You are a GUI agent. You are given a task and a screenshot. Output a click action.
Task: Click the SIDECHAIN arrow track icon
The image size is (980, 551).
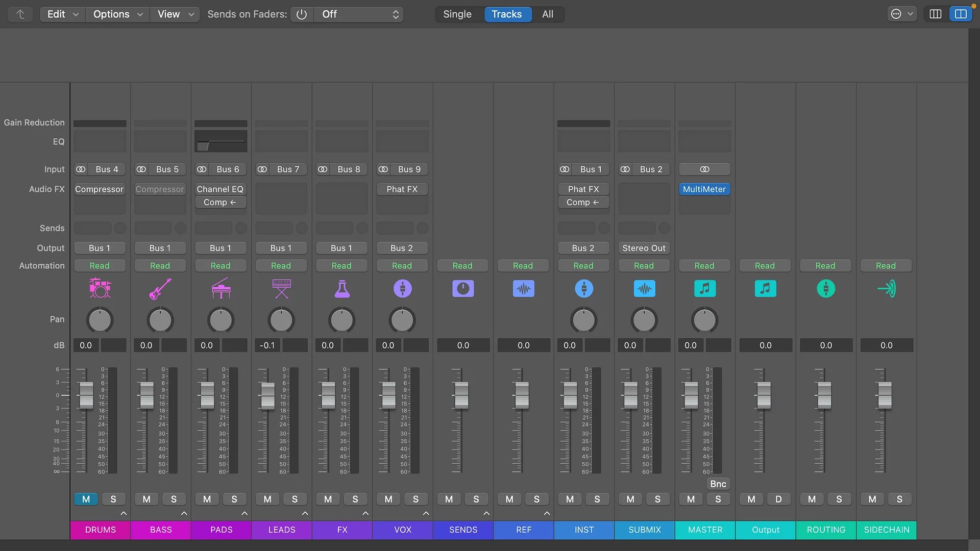tap(886, 289)
